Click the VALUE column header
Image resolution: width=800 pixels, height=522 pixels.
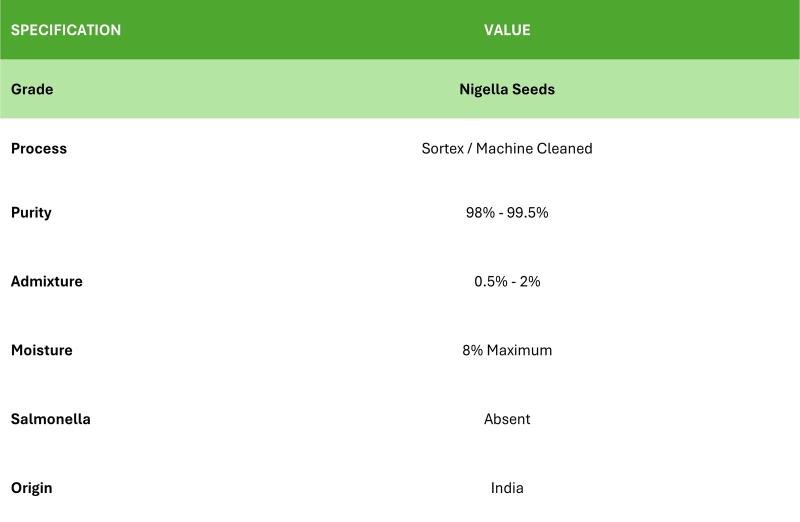click(507, 30)
